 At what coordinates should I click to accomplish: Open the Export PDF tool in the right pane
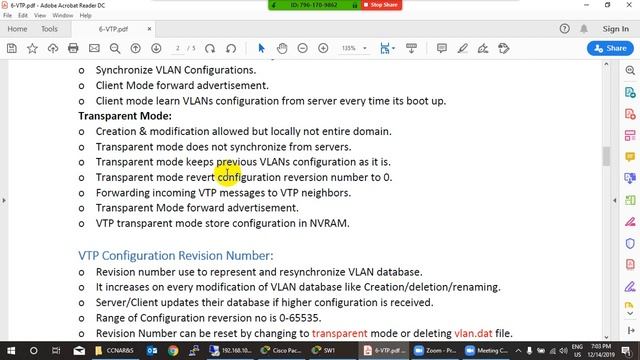point(630,92)
